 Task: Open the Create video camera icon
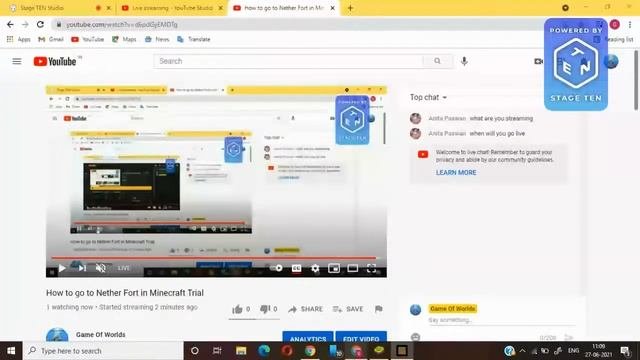(x=538, y=61)
